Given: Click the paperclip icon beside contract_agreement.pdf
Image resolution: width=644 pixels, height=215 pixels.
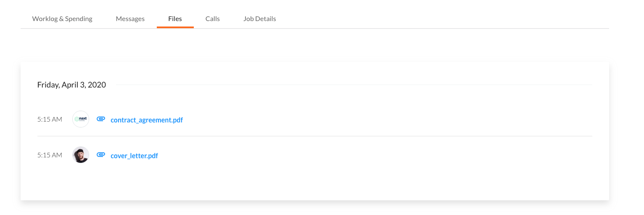Looking at the screenshot, I should click(x=101, y=119).
